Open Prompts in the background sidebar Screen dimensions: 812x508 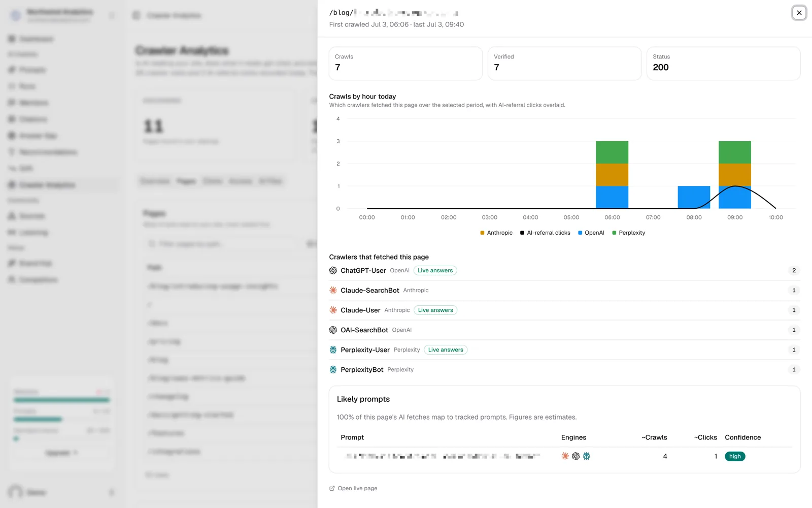click(32, 70)
